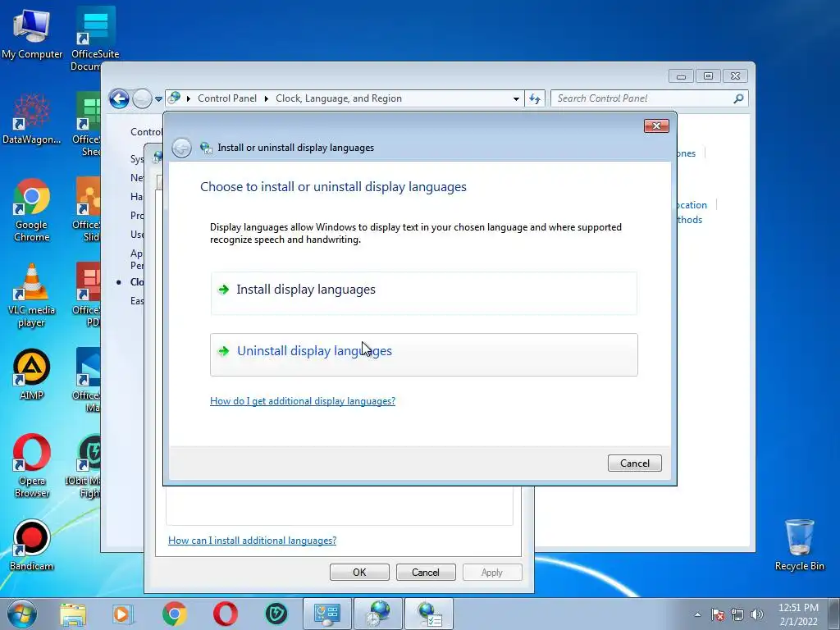Open network icon in system tray
Image resolution: width=840 pixels, height=630 pixels.
(x=737, y=614)
